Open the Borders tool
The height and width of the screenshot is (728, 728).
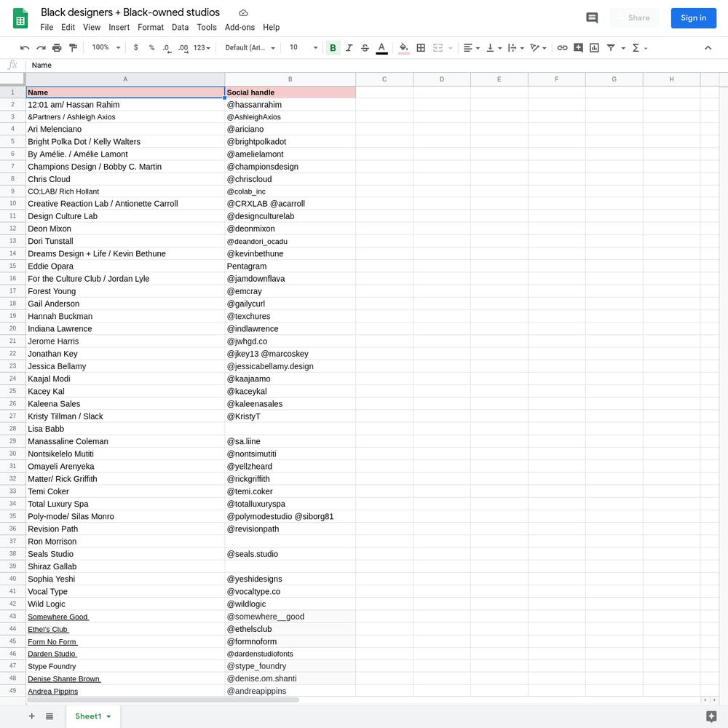point(421,47)
